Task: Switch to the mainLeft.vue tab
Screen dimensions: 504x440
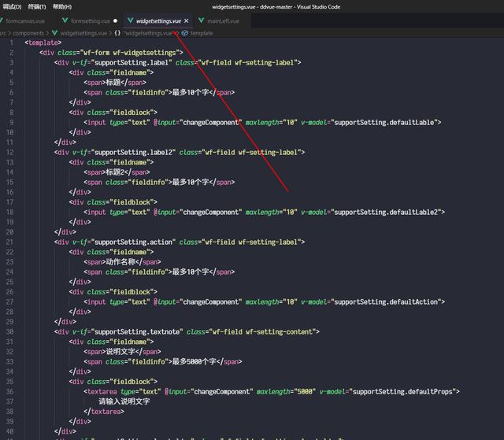Action: [223, 21]
